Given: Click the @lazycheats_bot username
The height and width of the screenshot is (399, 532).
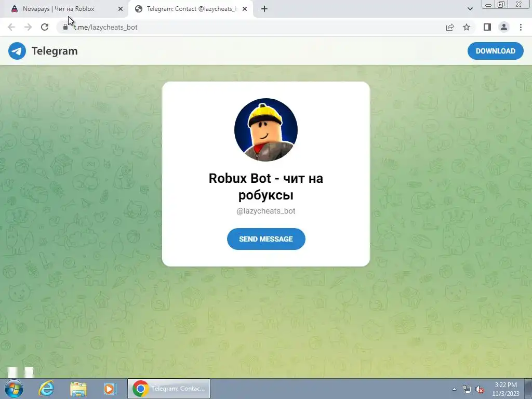Looking at the screenshot, I should click(x=266, y=211).
